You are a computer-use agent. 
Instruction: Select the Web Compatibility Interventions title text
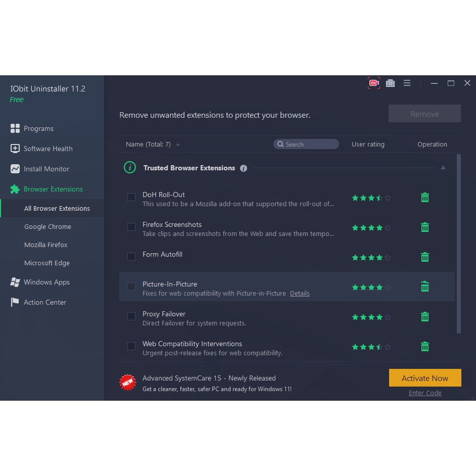[192, 344]
